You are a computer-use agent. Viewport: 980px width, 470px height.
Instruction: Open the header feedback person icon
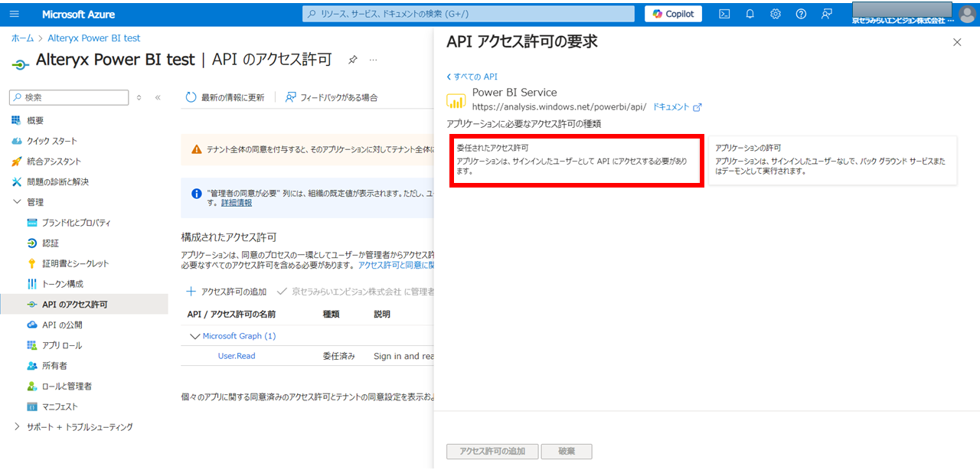[826, 14]
